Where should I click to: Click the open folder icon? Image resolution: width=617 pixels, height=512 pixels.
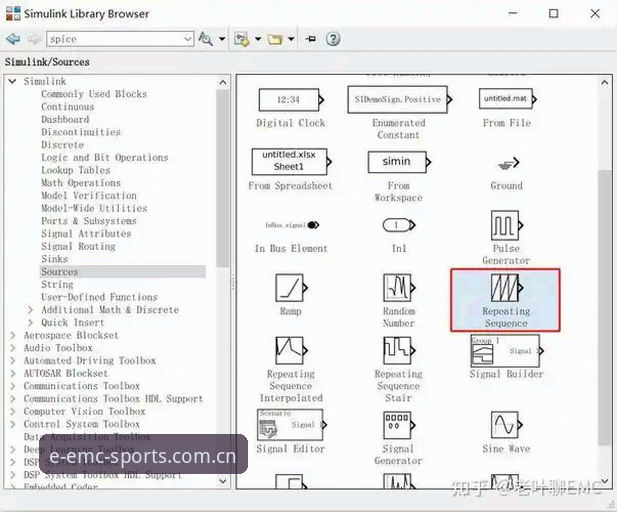275,39
